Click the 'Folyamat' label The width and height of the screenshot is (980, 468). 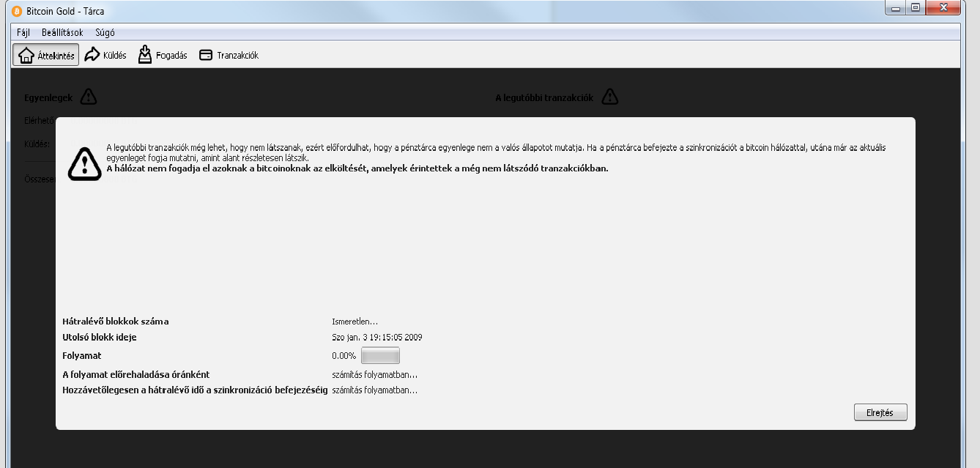(x=82, y=356)
